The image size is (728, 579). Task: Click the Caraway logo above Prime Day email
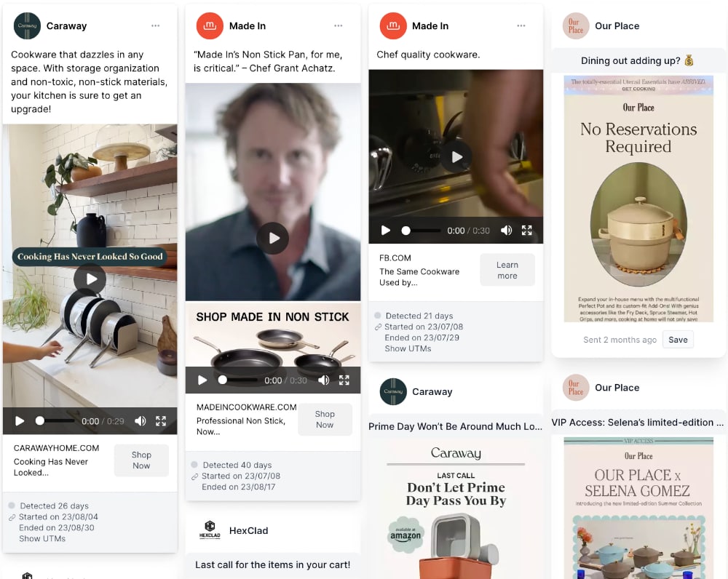tap(393, 391)
